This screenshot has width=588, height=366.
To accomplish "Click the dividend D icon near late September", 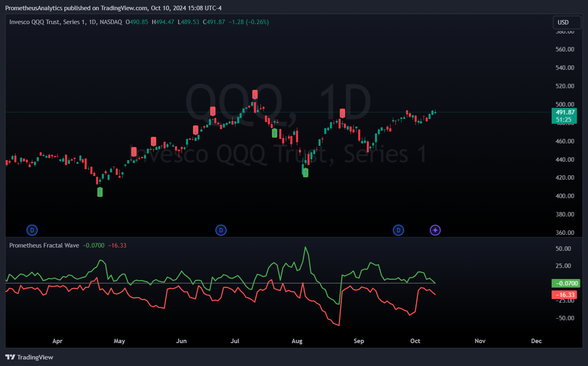I will pyautogui.click(x=398, y=230).
